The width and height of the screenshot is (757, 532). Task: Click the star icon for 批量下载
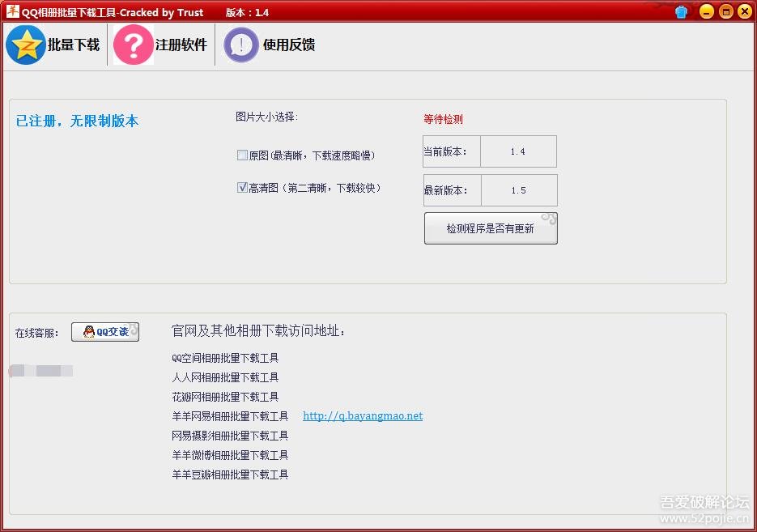(x=26, y=45)
